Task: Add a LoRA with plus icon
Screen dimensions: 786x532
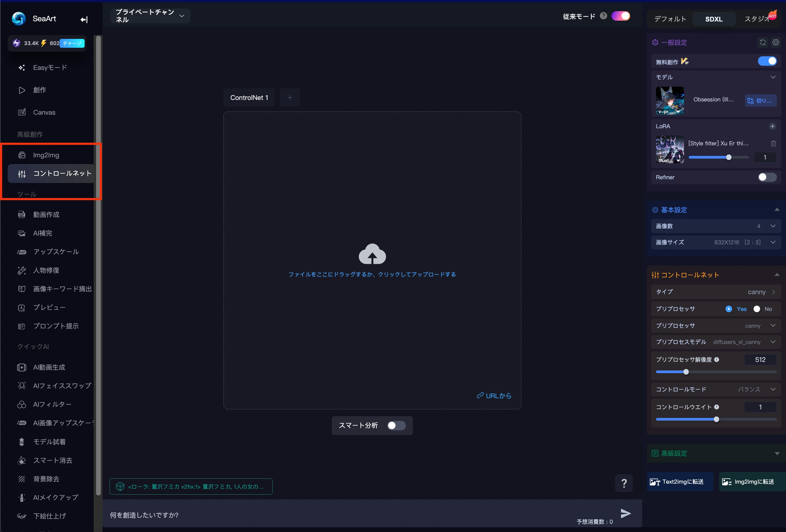Action: click(772, 126)
